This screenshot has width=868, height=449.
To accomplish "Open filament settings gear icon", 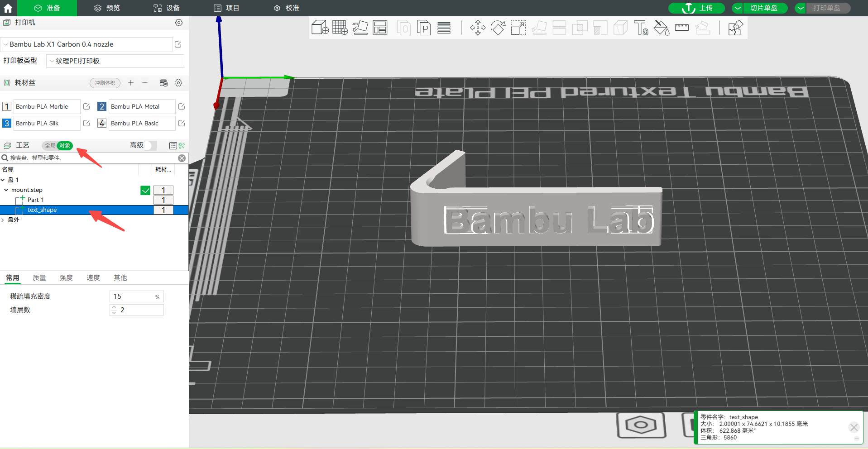I will (x=178, y=83).
